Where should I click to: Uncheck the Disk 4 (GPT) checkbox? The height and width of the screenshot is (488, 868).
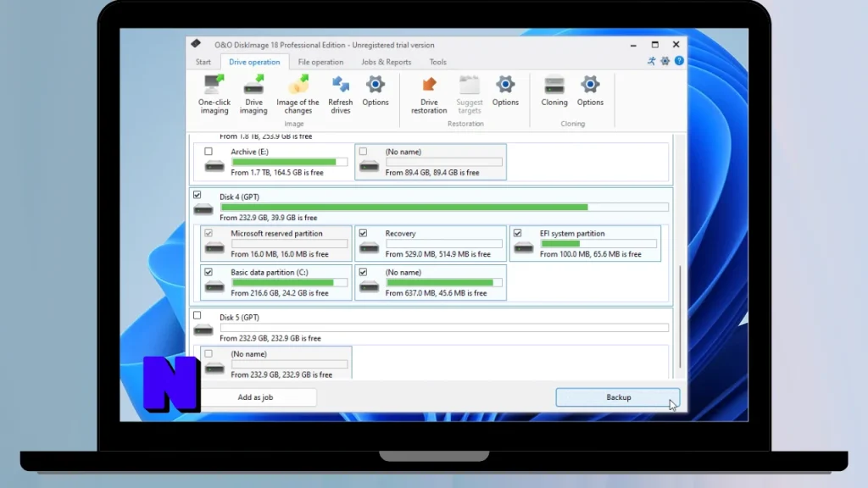pos(197,195)
